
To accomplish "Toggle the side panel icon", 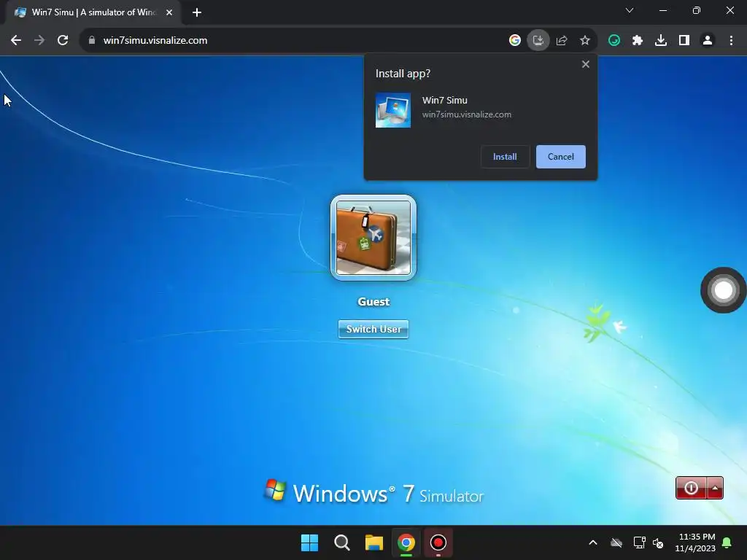I will 684,41.
